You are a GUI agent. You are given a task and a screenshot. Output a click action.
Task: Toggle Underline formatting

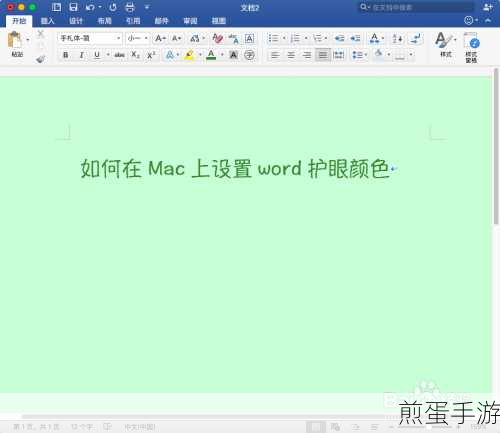(x=97, y=55)
